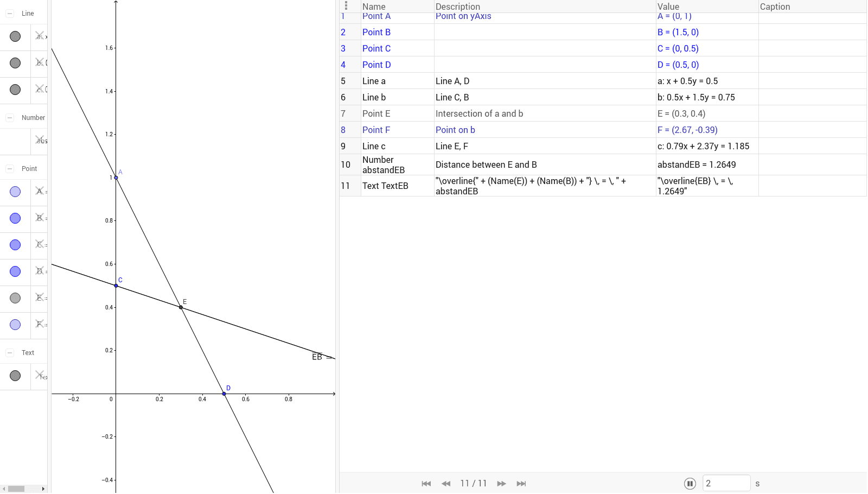The width and height of the screenshot is (868, 494).
Task: Select point A on the graph
Action: coord(116,178)
